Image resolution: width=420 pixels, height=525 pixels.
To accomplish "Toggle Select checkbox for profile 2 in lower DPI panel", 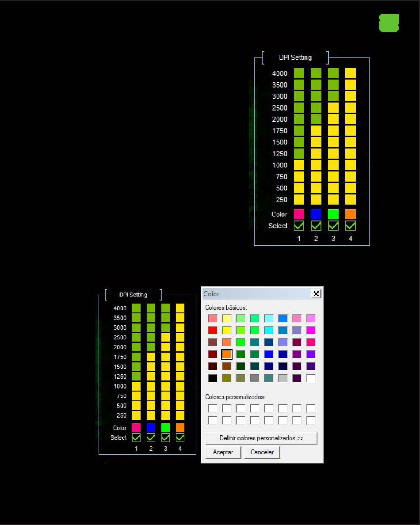I will pos(151,437).
